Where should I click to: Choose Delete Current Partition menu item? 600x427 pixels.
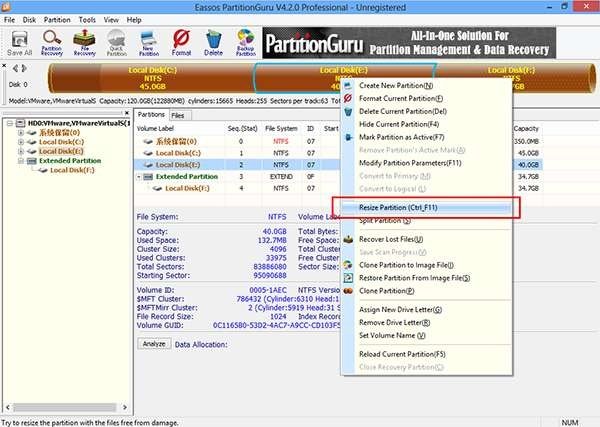coord(403,111)
